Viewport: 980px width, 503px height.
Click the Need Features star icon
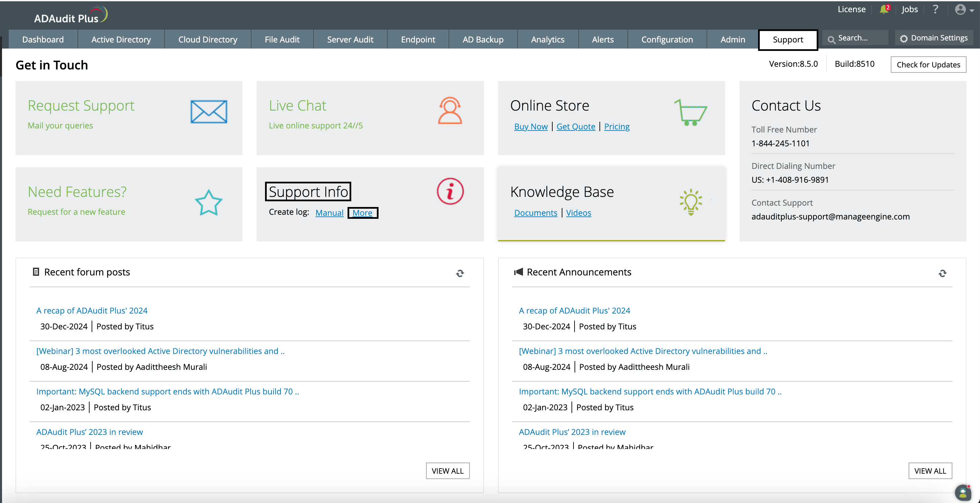208,203
